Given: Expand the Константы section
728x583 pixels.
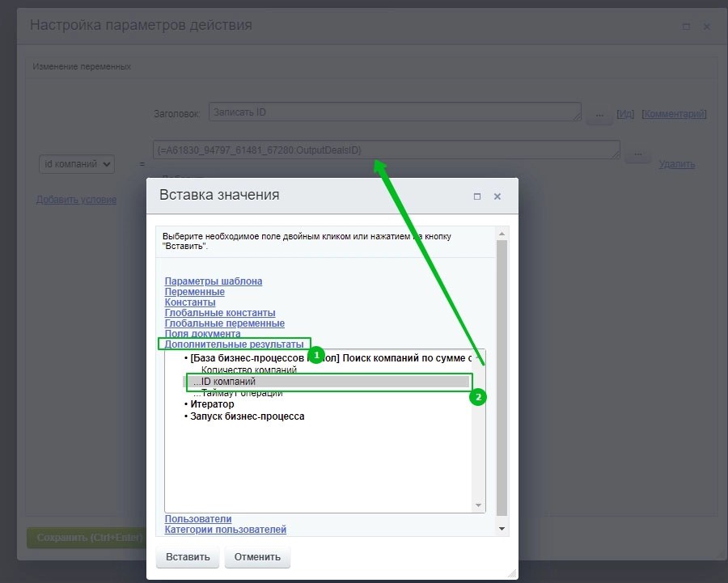Looking at the screenshot, I should (190, 302).
